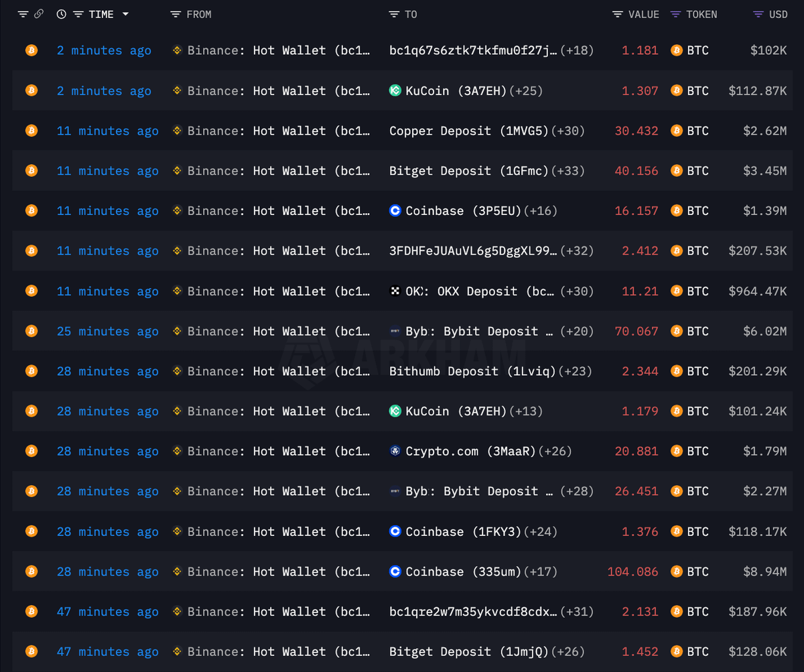Open the filter icon for the TOKEN column
Viewport: 804px width, 672px height.
675,14
